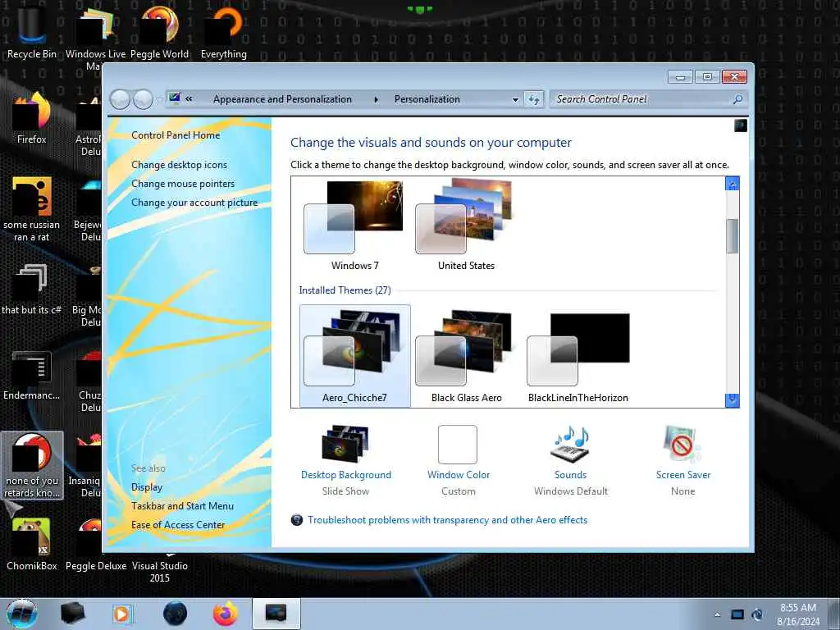Open Change mouse pointers link
This screenshot has width=840, height=630.
tap(183, 183)
